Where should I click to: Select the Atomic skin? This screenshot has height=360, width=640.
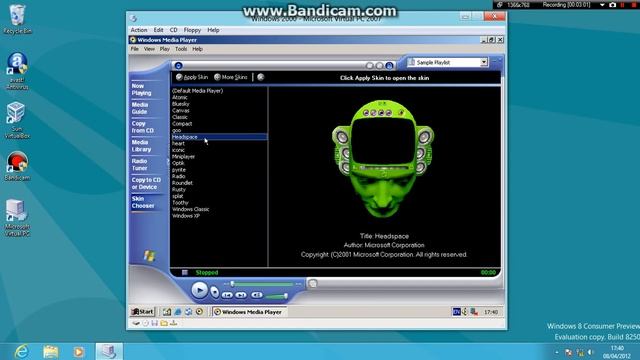[180, 97]
